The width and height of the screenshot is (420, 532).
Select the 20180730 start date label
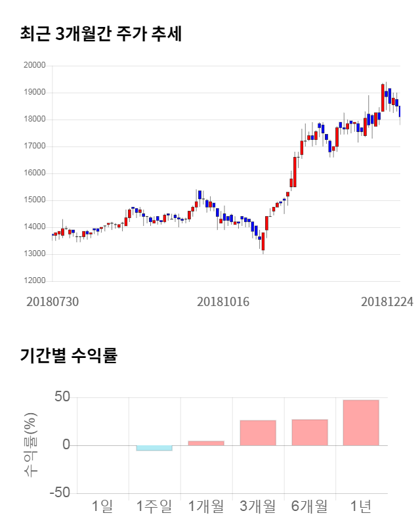tap(52, 301)
